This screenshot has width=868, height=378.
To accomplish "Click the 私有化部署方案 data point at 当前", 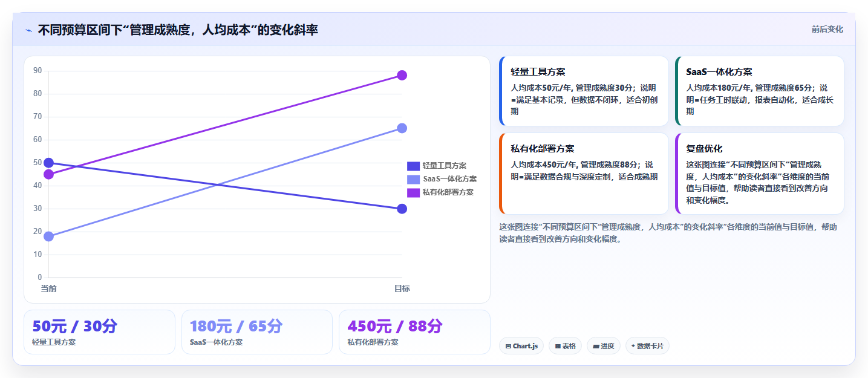I will click(x=48, y=174).
